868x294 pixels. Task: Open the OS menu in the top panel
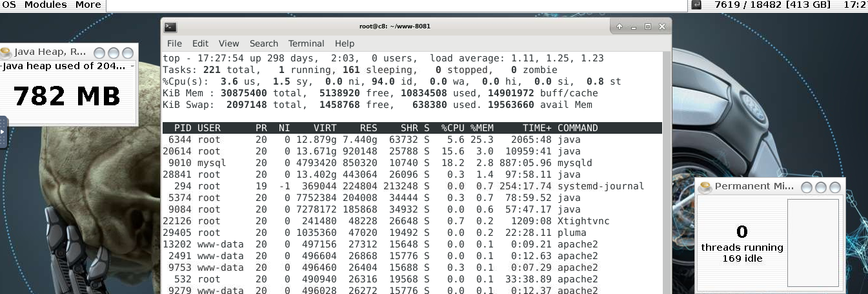[x=9, y=5]
